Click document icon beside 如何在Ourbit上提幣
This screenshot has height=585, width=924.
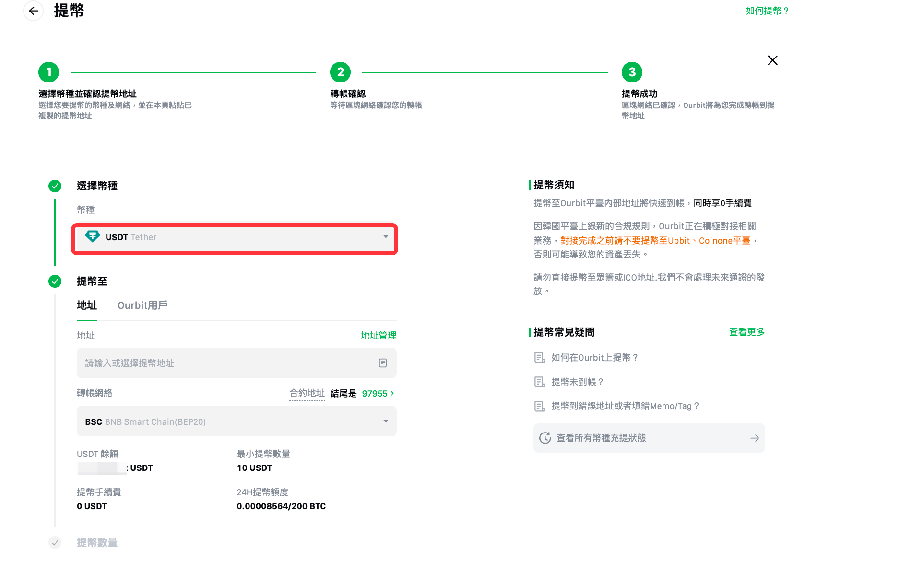coord(539,358)
